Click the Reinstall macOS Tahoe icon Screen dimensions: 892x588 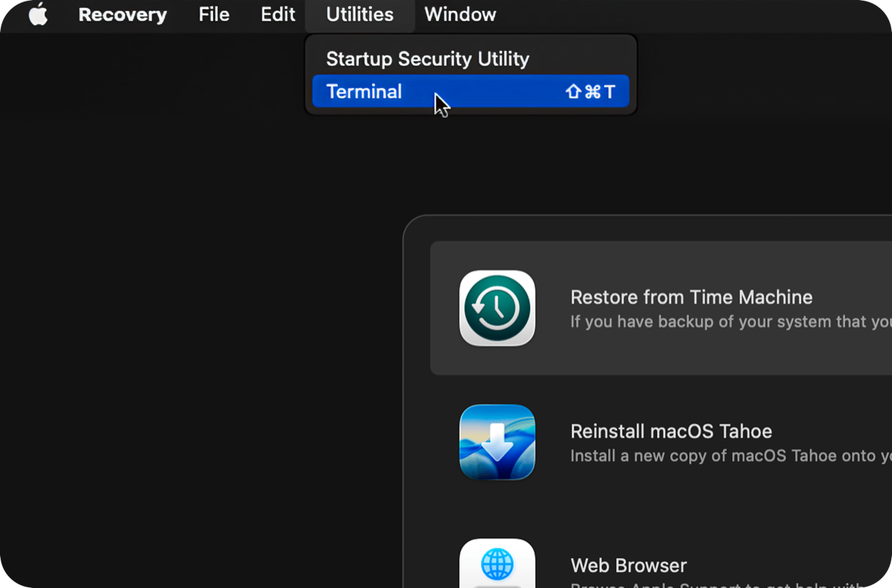[497, 442]
